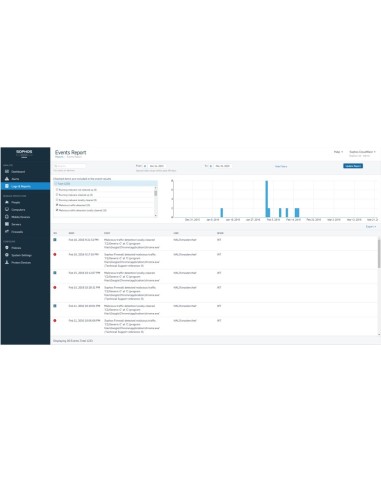Click the To date field
Screen dimensions: 381x492
pos(223,166)
